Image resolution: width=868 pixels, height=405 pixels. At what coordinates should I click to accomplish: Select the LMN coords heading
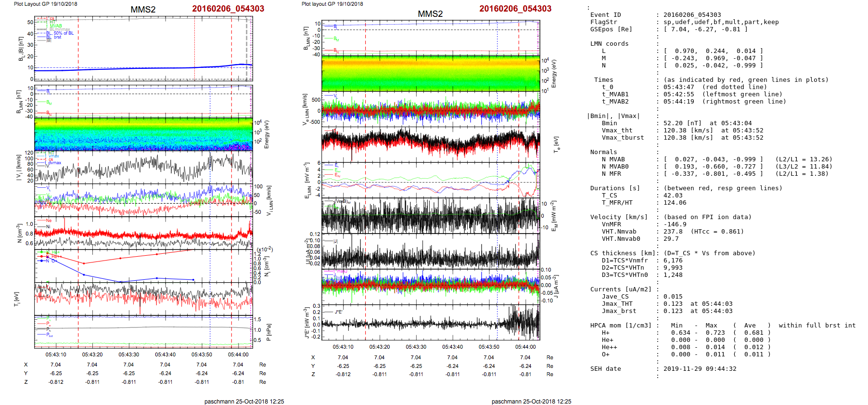coord(609,44)
